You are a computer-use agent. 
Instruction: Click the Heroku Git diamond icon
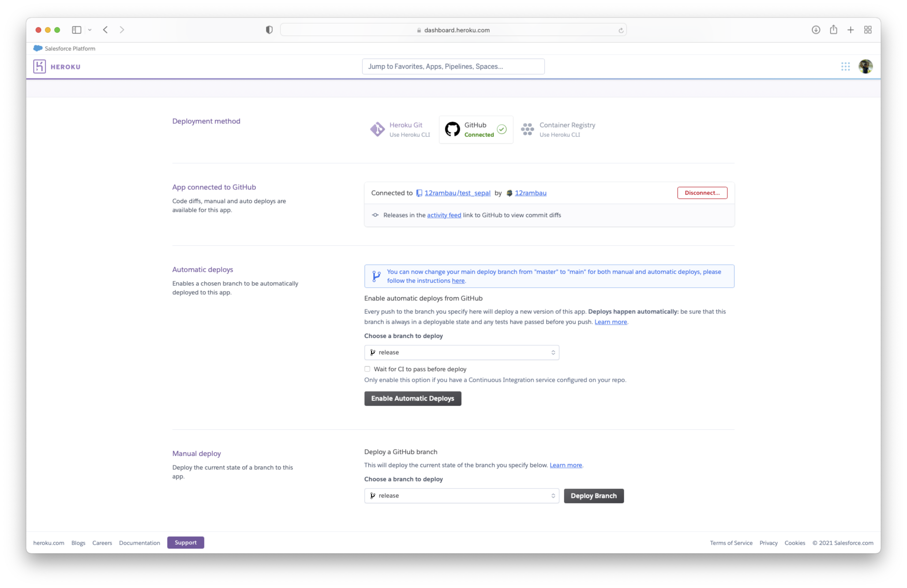point(377,129)
